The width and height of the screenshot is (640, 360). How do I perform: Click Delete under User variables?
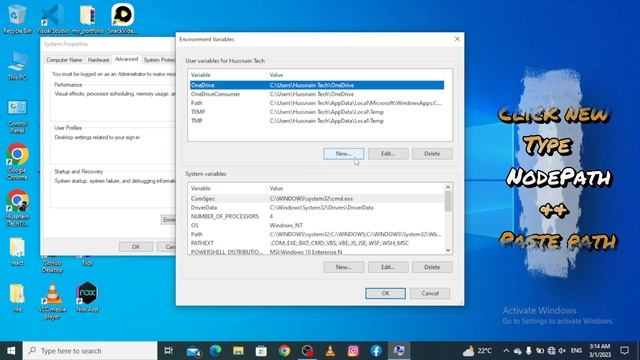tap(432, 154)
